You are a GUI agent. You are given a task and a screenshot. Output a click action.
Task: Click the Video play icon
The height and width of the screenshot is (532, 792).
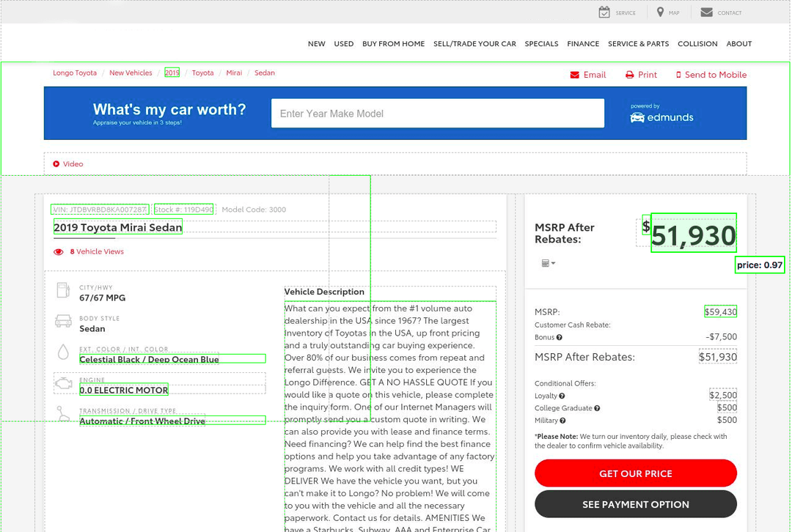click(x=56, y=164)
